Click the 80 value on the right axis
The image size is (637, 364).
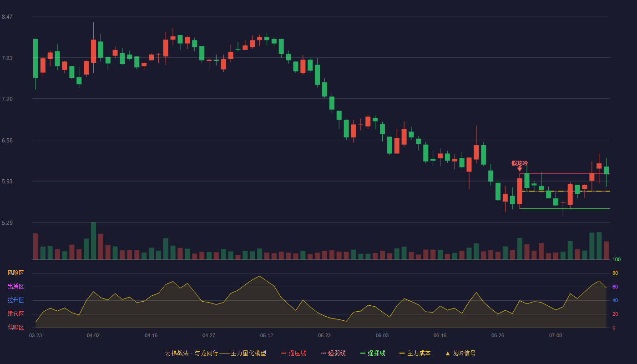[x=615, y=273]
